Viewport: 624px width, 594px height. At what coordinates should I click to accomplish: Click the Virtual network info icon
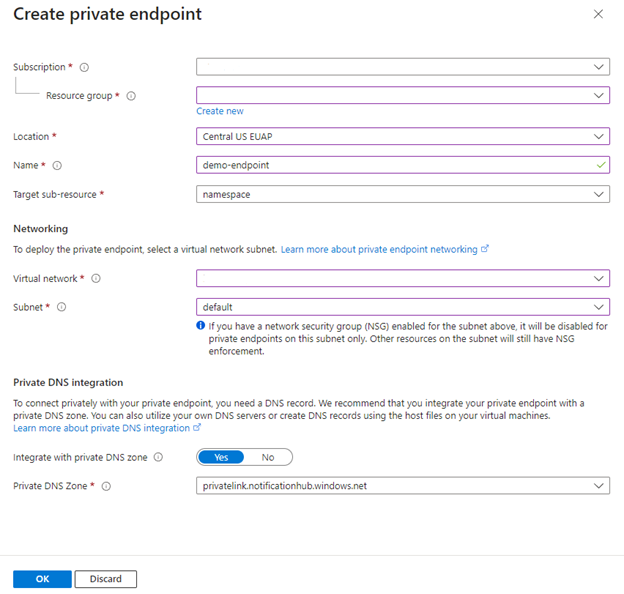(96, 279)
